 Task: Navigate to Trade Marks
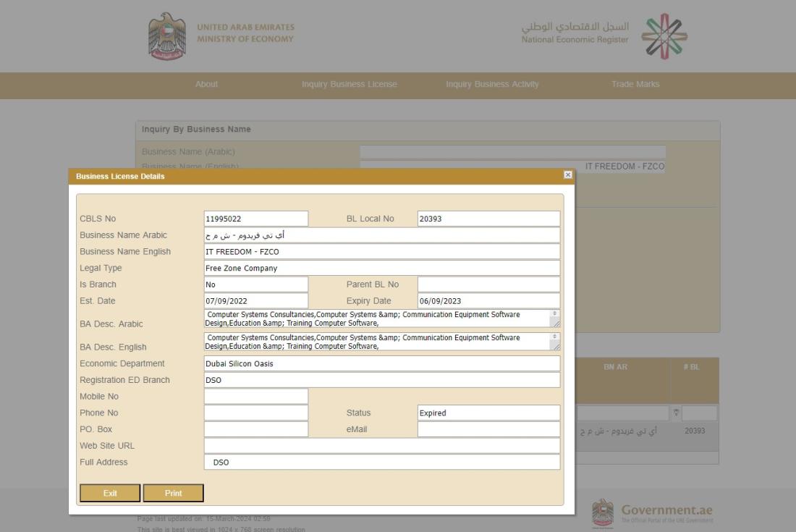coord(635,84)
